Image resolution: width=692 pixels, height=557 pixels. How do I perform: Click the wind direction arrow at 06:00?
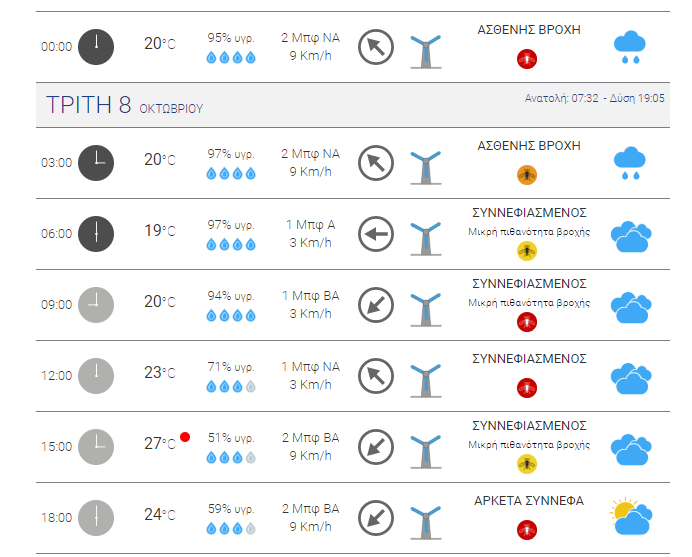point(376,234)
